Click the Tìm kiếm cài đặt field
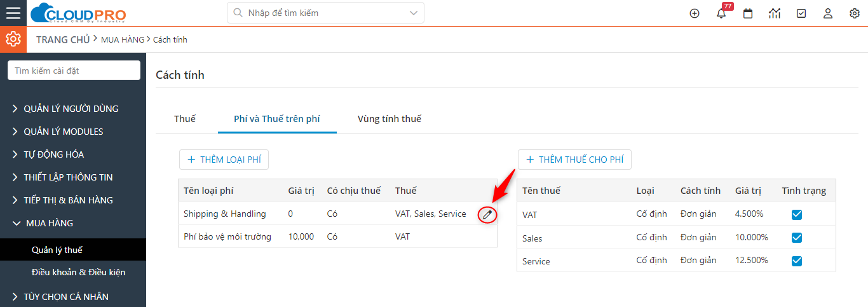This screenshot has height=307, width=868. tap(74, 71)
